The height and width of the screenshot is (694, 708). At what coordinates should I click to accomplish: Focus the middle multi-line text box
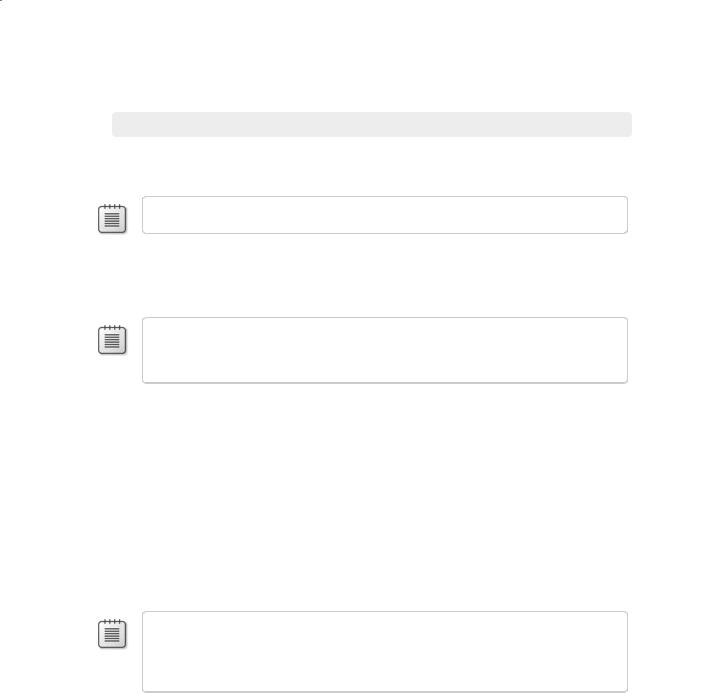point(385,350)
